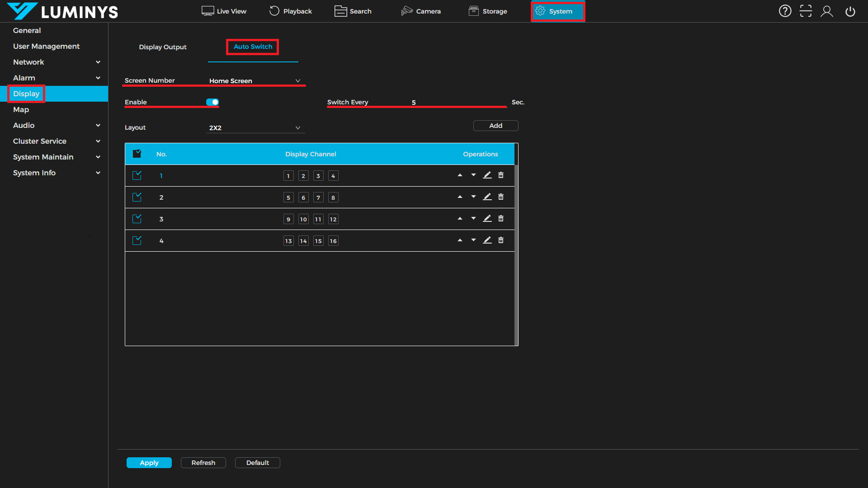Uncheck the row 2 checkbox

point(137,197)
